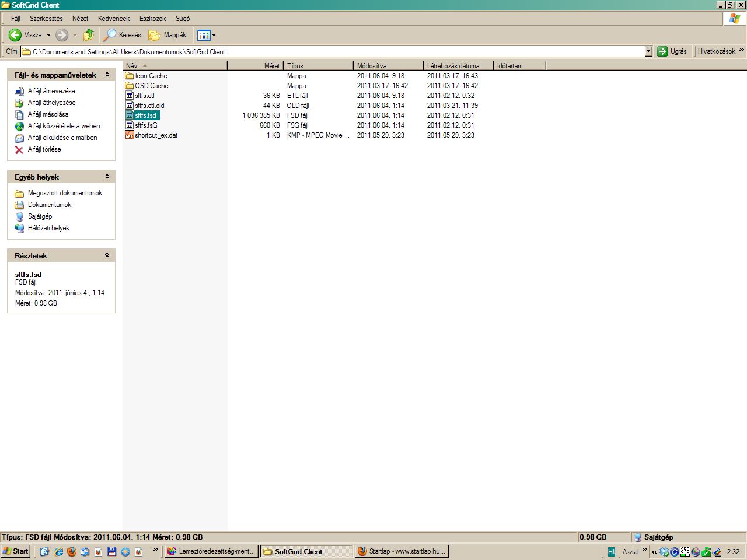Select the sftfs.etl.old file icon
747x560 pixels.
point(130,106)
